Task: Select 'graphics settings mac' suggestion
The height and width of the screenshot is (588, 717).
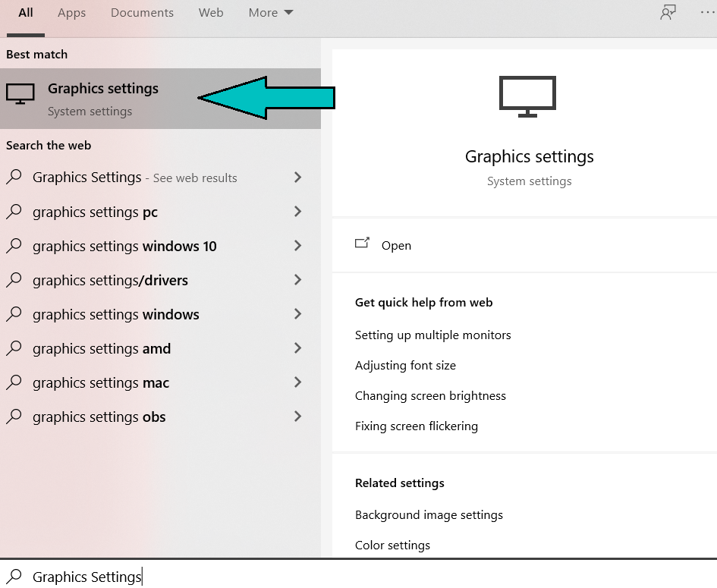Action: (x=160, y=382)
